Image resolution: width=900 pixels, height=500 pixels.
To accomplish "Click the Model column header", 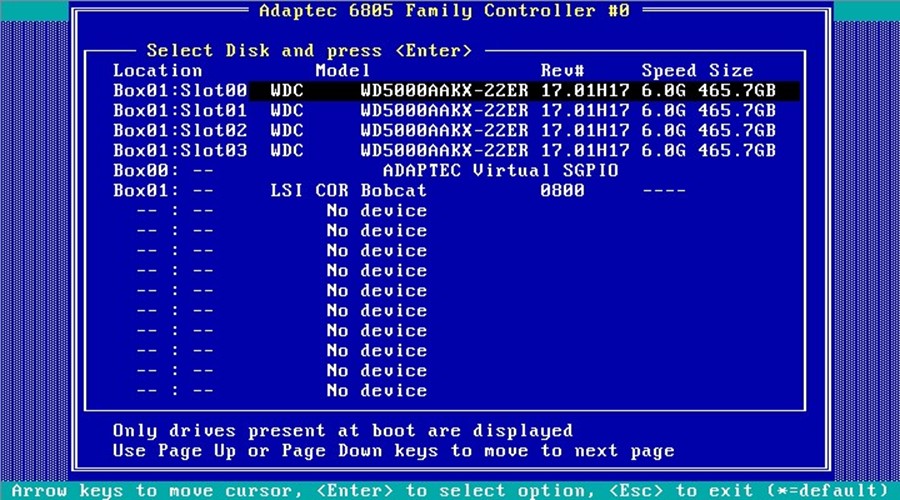I will pos(343,71).
